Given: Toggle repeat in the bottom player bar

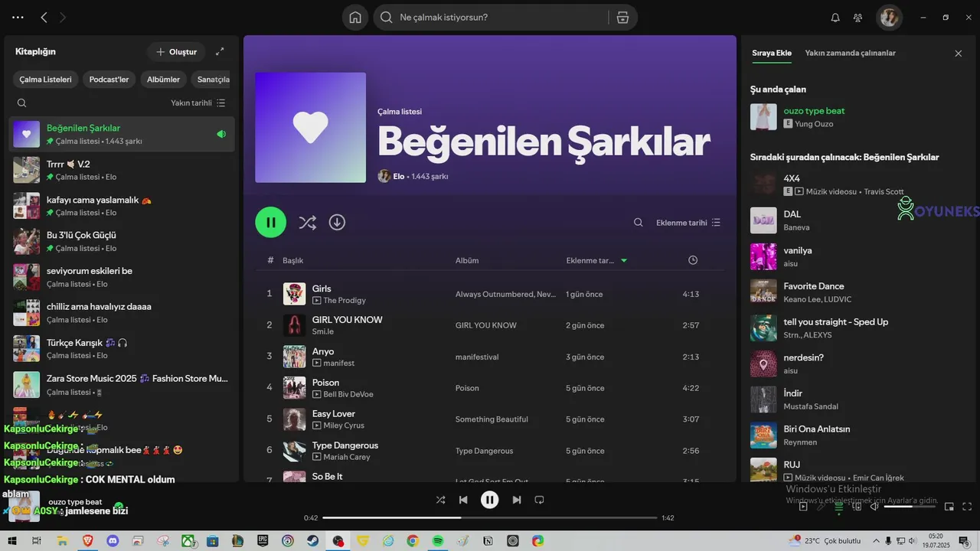Looking at the screenshot, I should pyautogui.click(x=539, y=500).
